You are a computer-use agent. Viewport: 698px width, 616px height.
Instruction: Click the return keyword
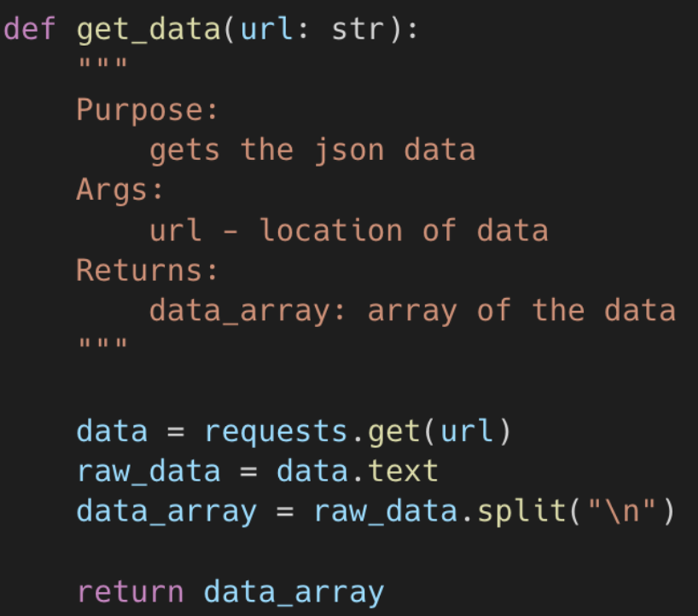130,592
